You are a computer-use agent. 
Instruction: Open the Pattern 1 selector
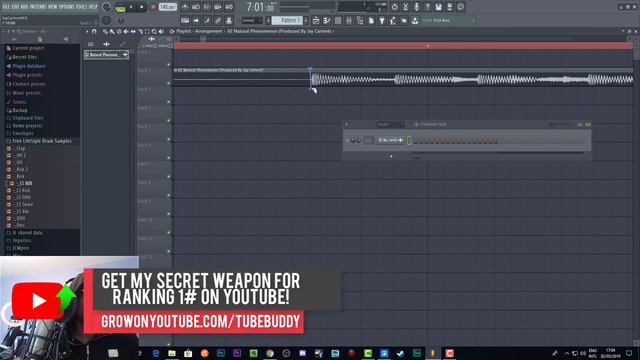coord(287,20)
